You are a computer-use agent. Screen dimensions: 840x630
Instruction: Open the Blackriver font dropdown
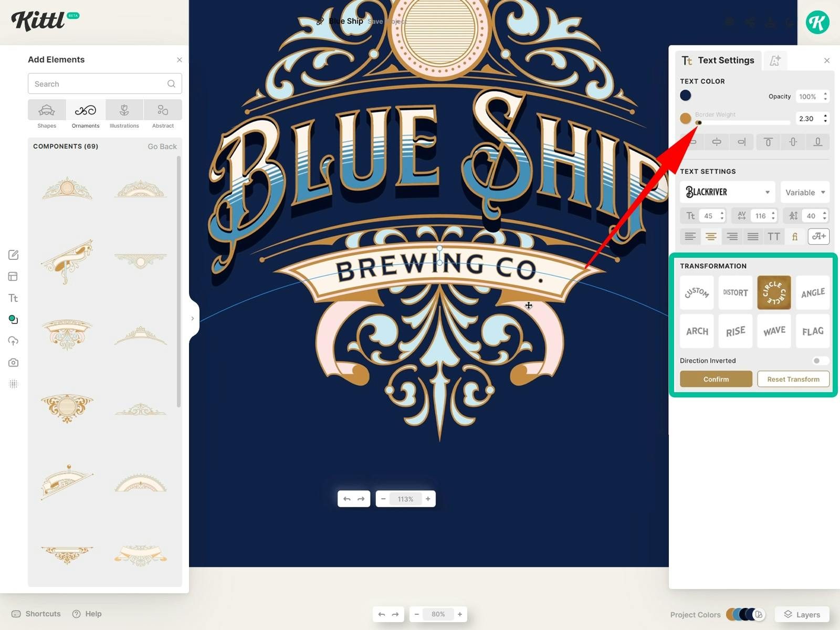click(x=728, y=193)
